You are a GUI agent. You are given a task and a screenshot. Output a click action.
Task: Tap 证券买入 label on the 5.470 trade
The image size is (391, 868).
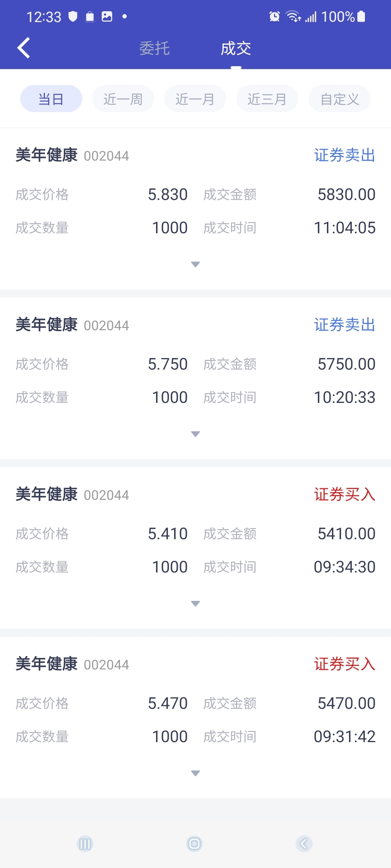[x=344, y=664]
